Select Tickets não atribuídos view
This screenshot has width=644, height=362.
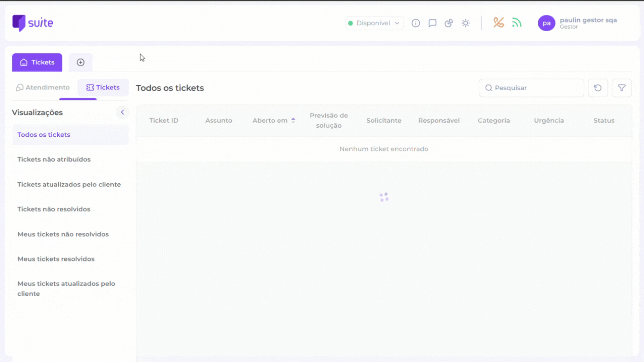pos(70,160)
